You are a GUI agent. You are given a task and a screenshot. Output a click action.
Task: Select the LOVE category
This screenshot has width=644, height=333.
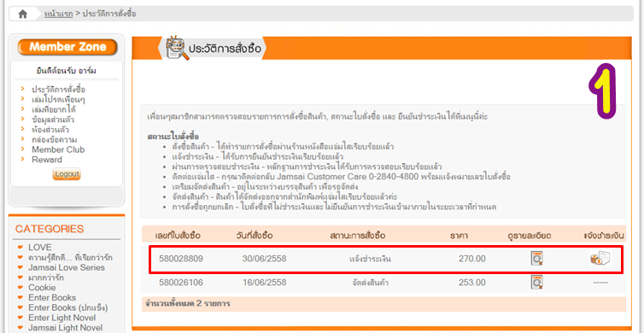pyautogui.click(x=40, y=248)
